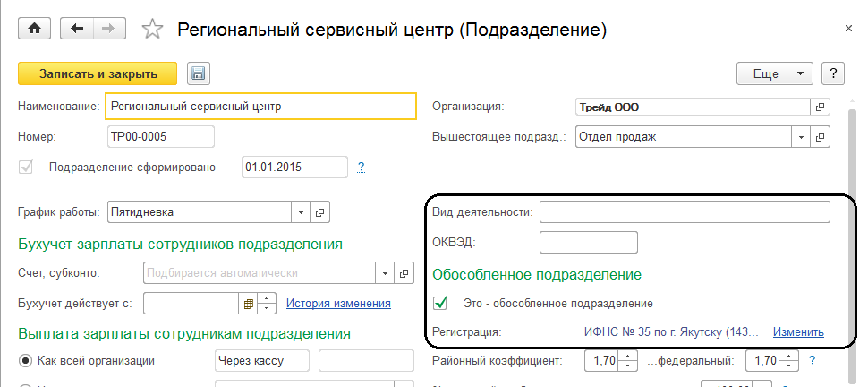Click the Изменить registration link
Viewport: 868px width, 387px height.
798,331
